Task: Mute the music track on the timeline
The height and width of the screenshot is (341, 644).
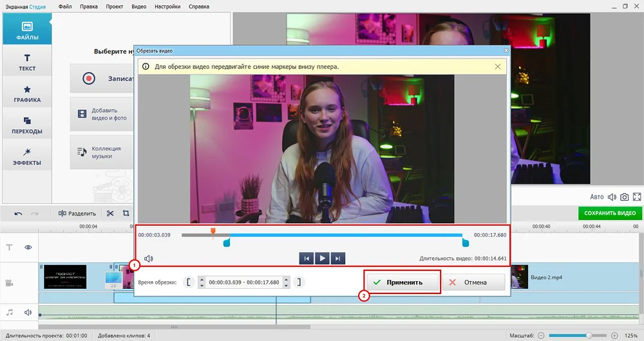Action: click(28, 313)
